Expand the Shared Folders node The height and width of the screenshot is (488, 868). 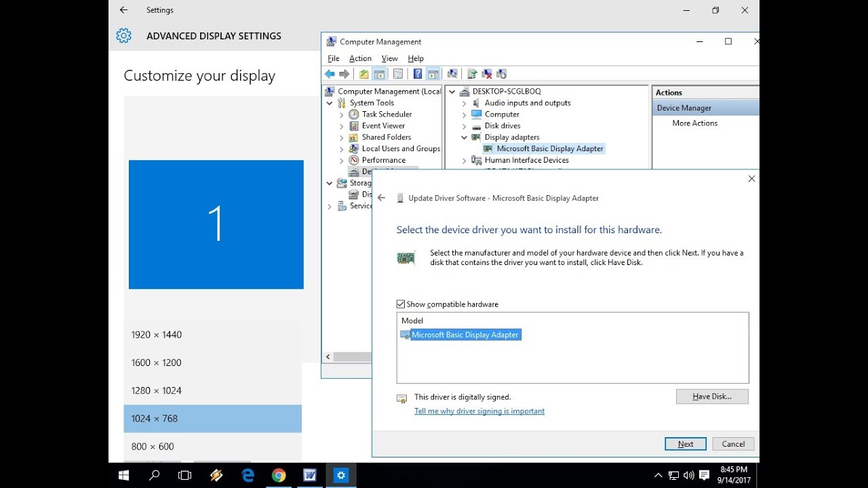click(342, 138)
